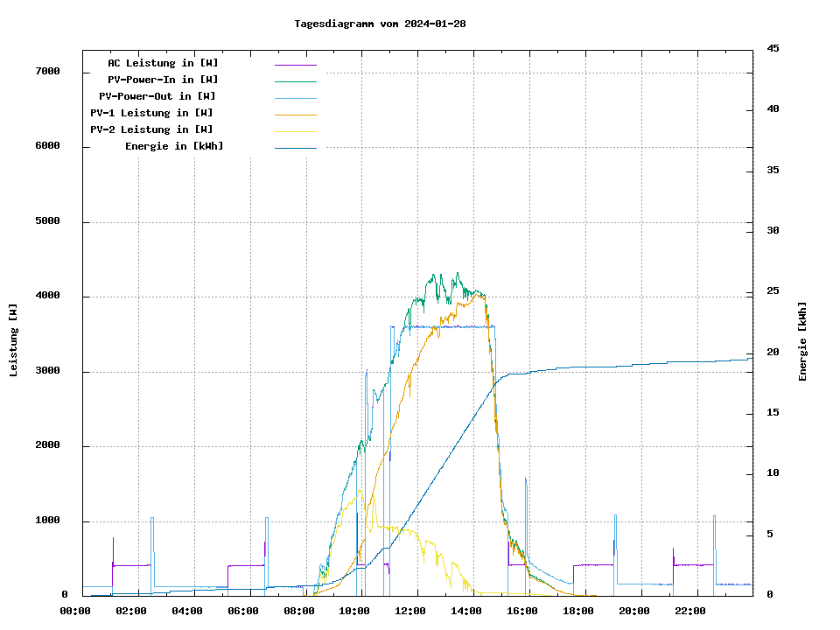The width and height of the screenshot is (840, 630).
Task: Select the 06:00 time axis label
Action: click(242, 611)
